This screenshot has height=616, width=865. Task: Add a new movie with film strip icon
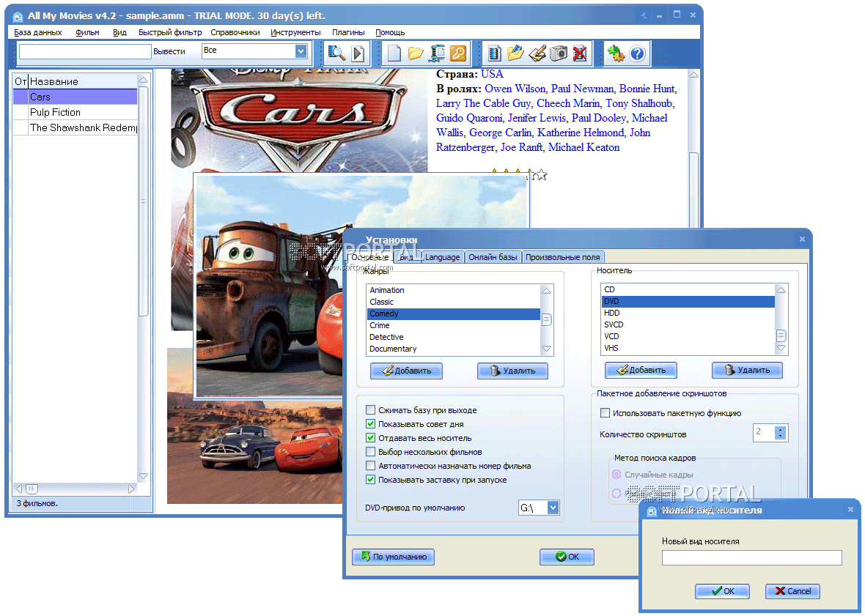pyautogui.click(x=495, y=53)
